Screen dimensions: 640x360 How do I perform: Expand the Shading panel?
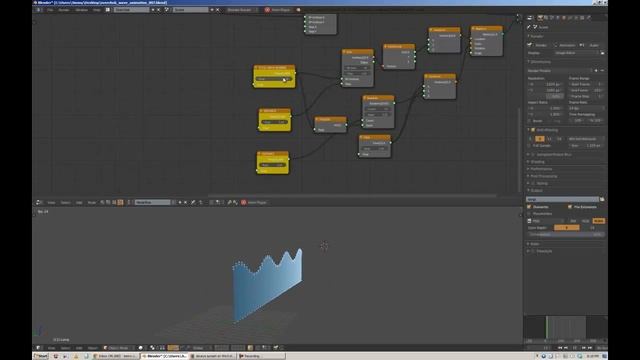[537, 162]
